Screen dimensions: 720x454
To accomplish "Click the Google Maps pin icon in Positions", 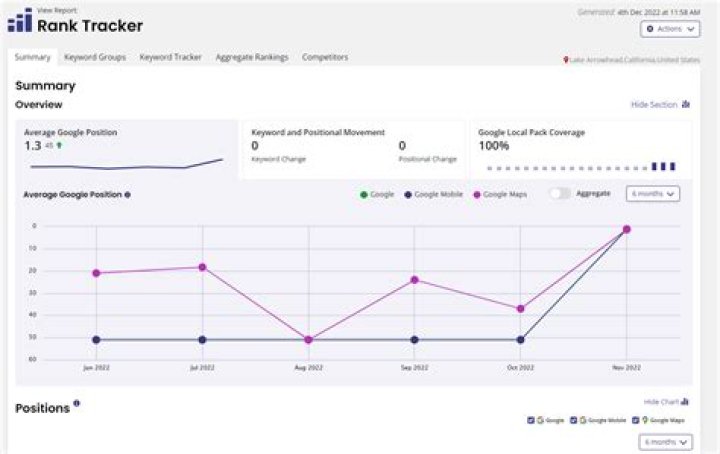I will [x=645, y=420].
